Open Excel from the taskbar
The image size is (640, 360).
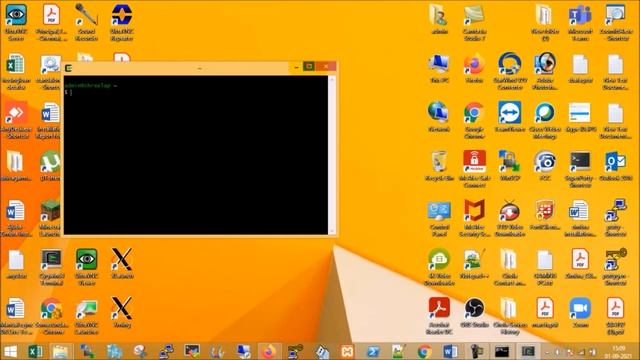click(35, 351)
